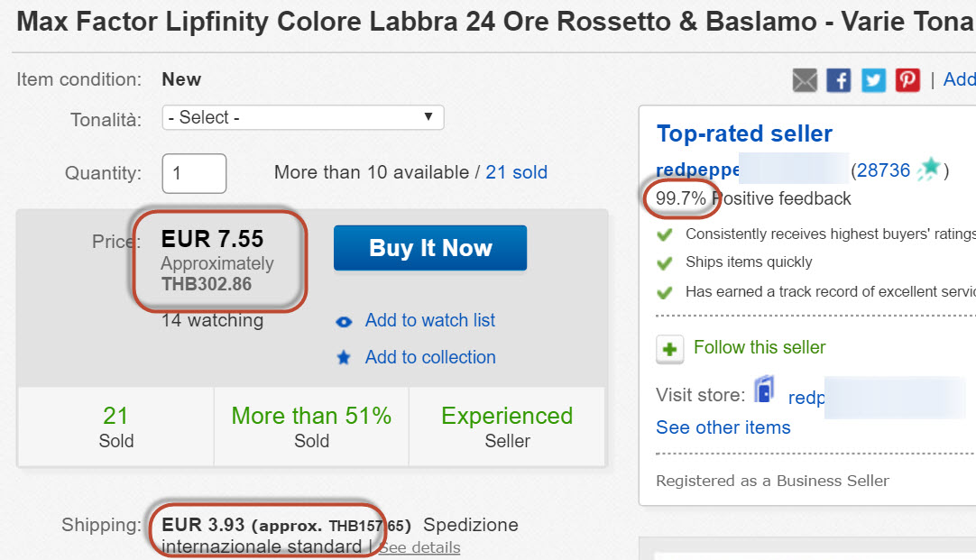Open See other items link
976x560 pixels.
(x=723, y=427)
